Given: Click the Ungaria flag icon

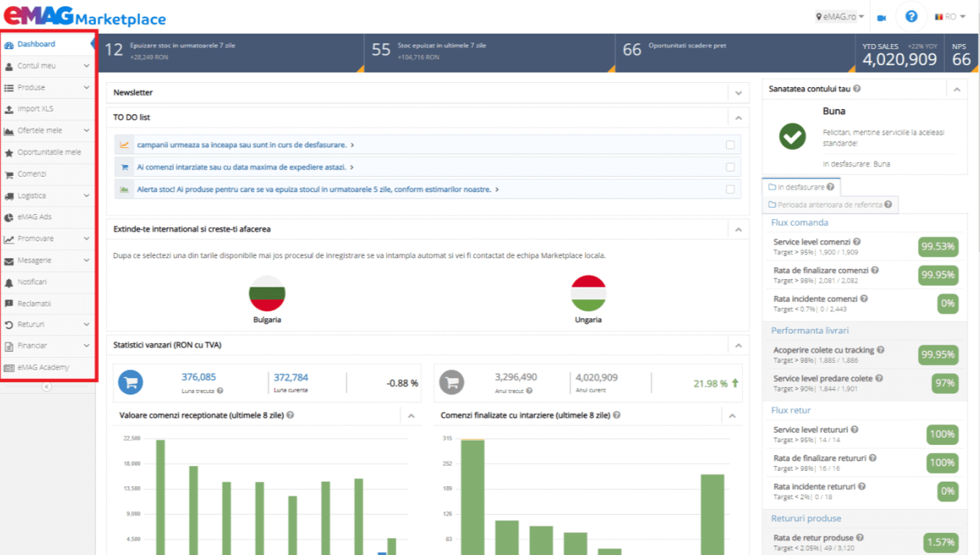Looking at the screenshot, I should (x=588, y=293).
